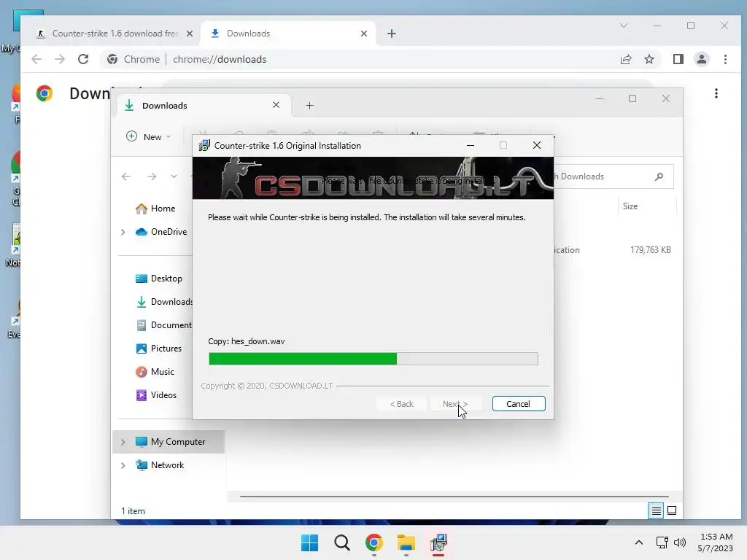Screen dimensions: 747x560
Task: Select the 179,763 KB file size cell
Action: [x=650, y=250]
